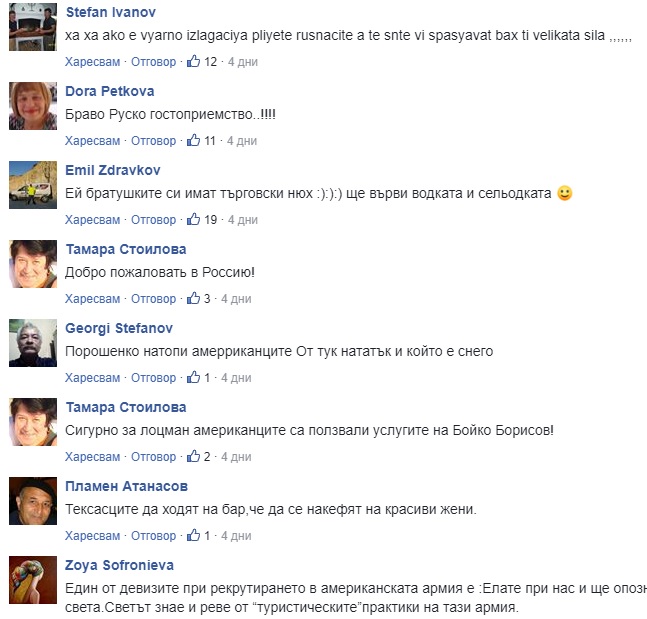Open Emil Zdravkov's avatar with white van
Viewport: 647px width, 619px height.
coord(33,185)
